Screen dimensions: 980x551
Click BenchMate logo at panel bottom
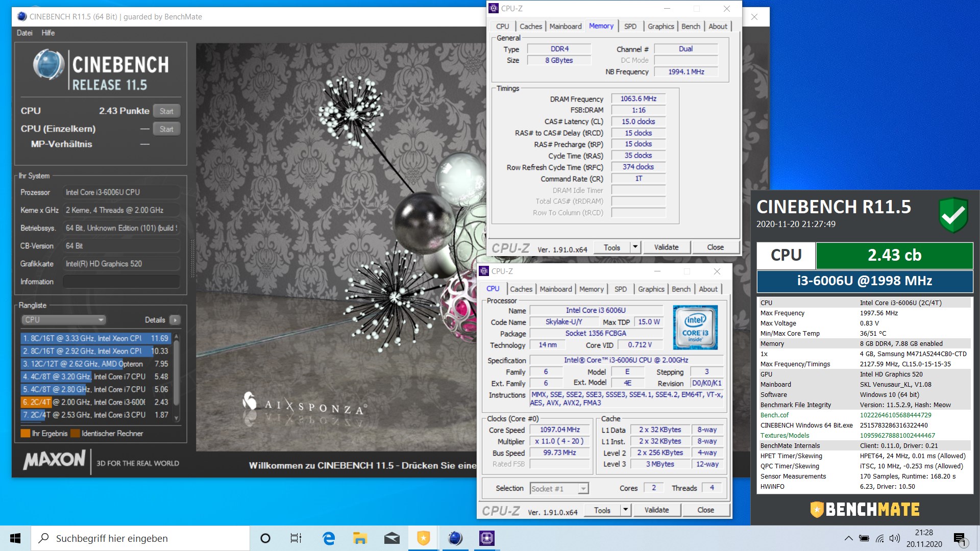coord(865,509)
